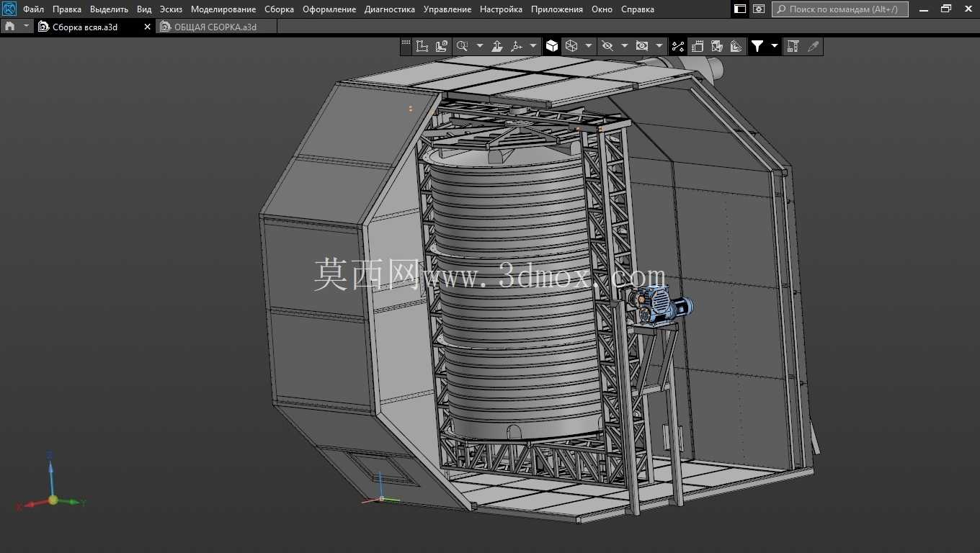The image size is (980, 553).
Task: Expand the wireframe display dropdown arrow
Action: tap(589, 46)
